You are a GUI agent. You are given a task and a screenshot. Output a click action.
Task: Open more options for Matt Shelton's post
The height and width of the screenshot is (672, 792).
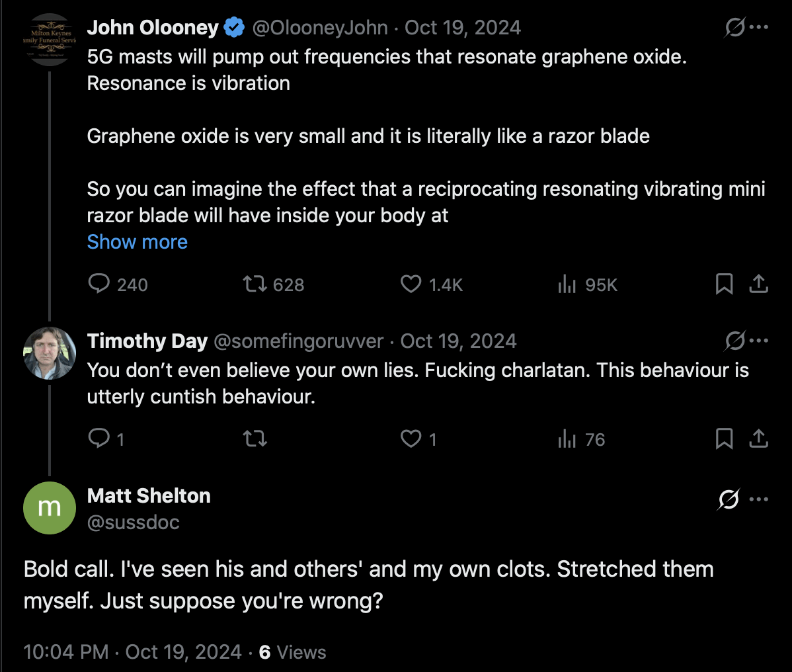coord(759,499)
